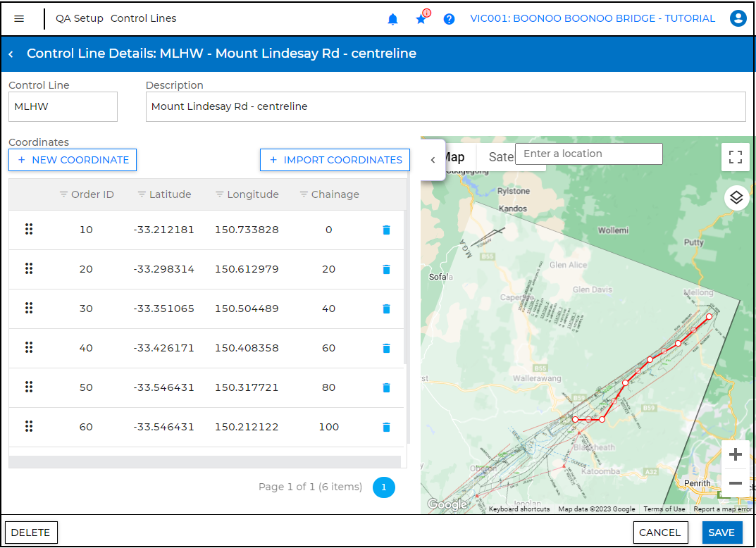Grab the drag handle of row 60

[29, 427]
